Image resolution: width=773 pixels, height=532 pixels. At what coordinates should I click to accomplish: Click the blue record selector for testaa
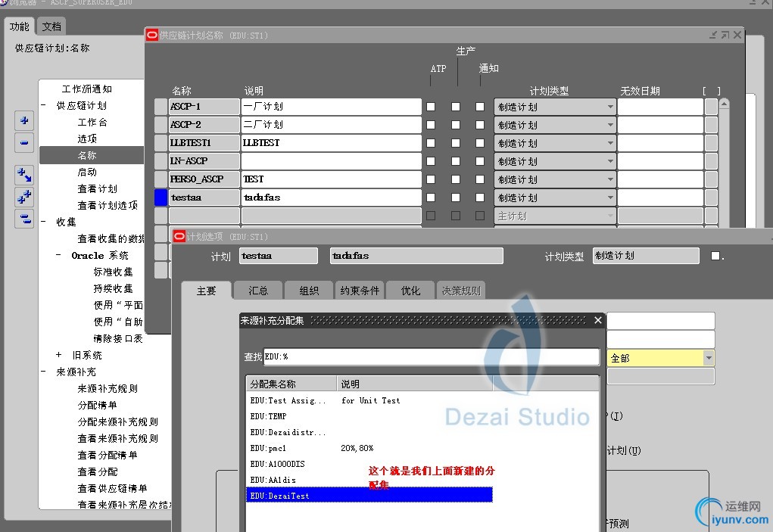pos(161,198)
